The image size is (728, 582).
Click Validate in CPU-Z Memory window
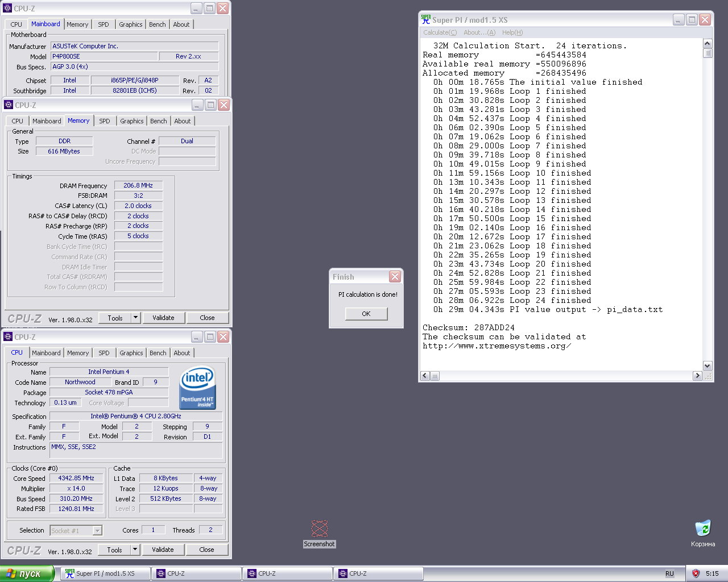click(163, 318)
